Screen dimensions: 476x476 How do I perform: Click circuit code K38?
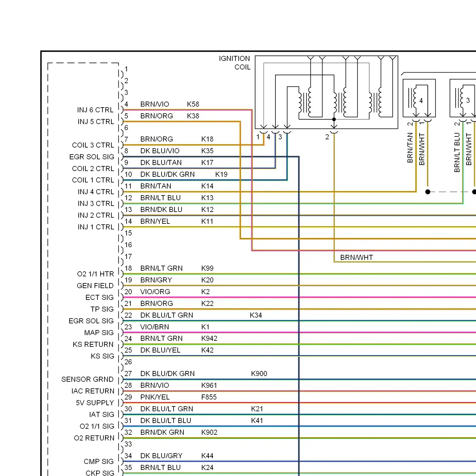tap(193, 116)
